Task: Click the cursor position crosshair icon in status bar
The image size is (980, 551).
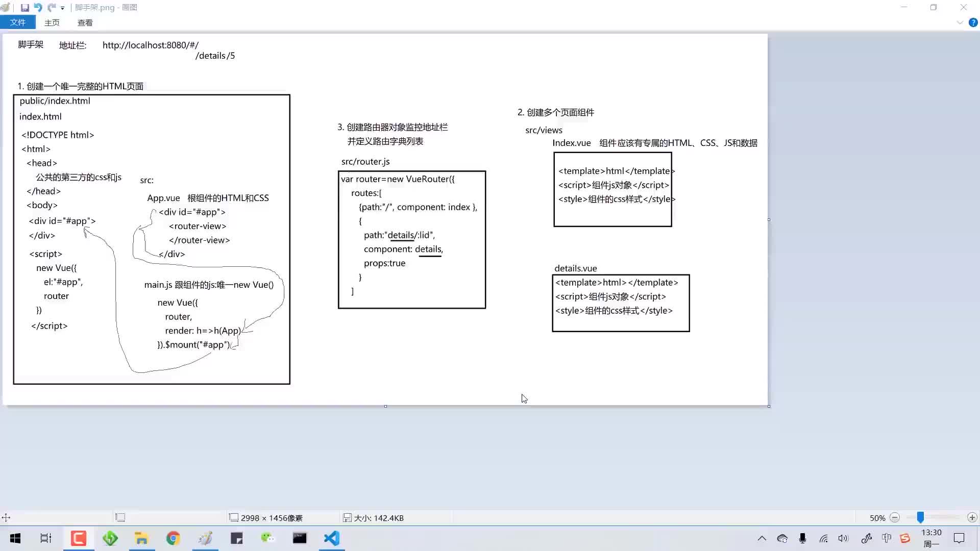Action: point(6,518)
